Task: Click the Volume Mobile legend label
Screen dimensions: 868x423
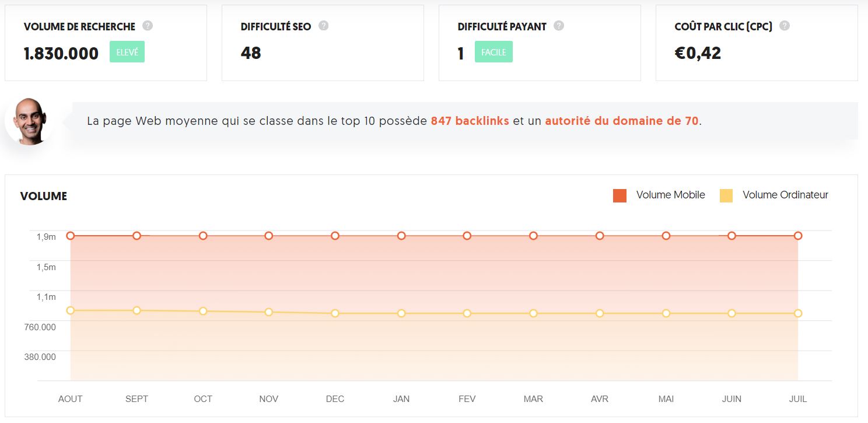Action: click(671, 195)
